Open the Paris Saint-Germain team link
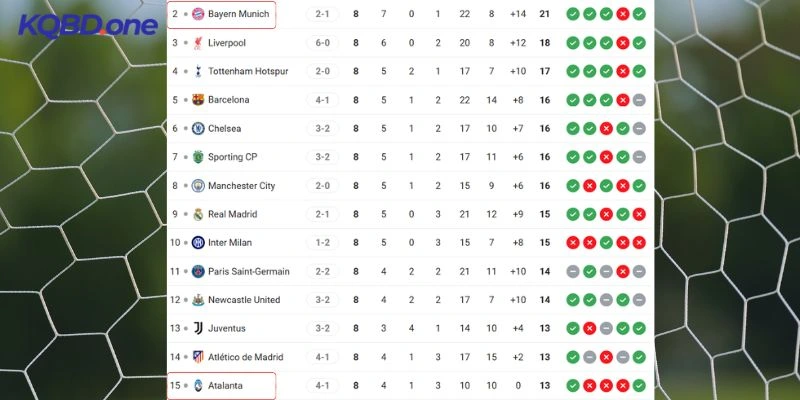Image resolution: width=800 pixels, height=400 pixels. 248,271
